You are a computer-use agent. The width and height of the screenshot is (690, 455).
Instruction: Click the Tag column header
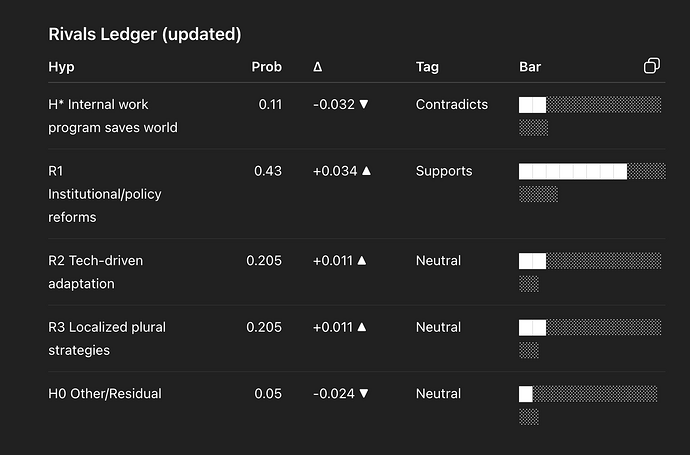(427, 67)
